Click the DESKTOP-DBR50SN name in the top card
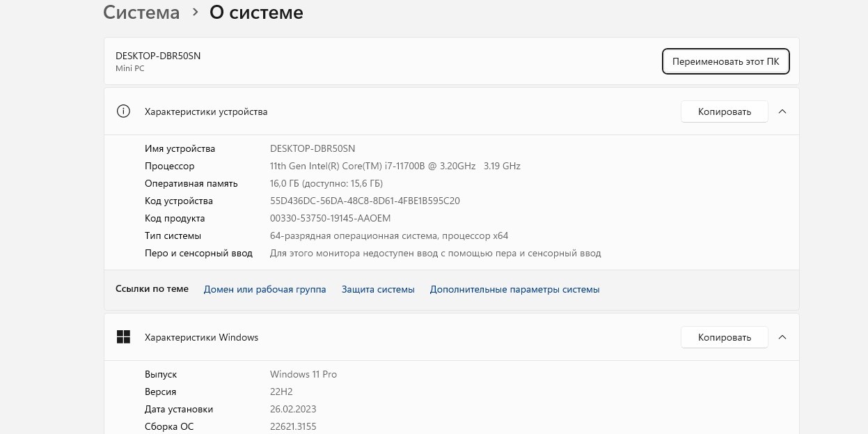 point(158,56)
